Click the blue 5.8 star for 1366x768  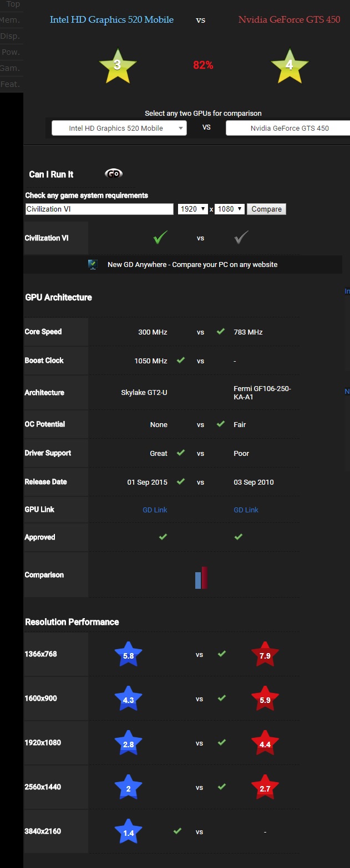click(128, 655)
